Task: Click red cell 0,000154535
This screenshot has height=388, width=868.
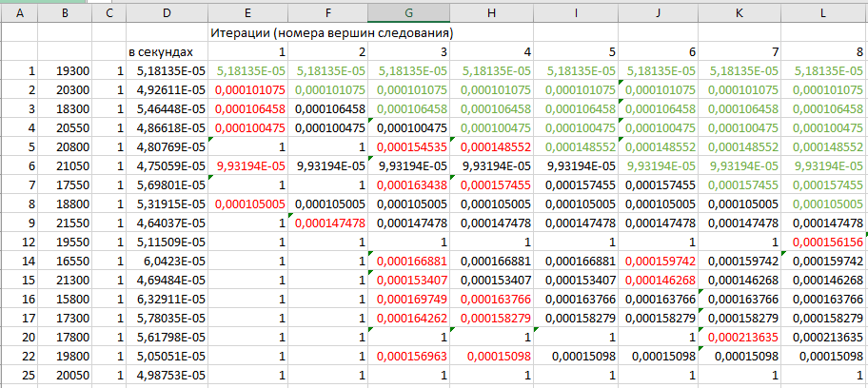Action: pyautogui.click(x=408, y=146)
